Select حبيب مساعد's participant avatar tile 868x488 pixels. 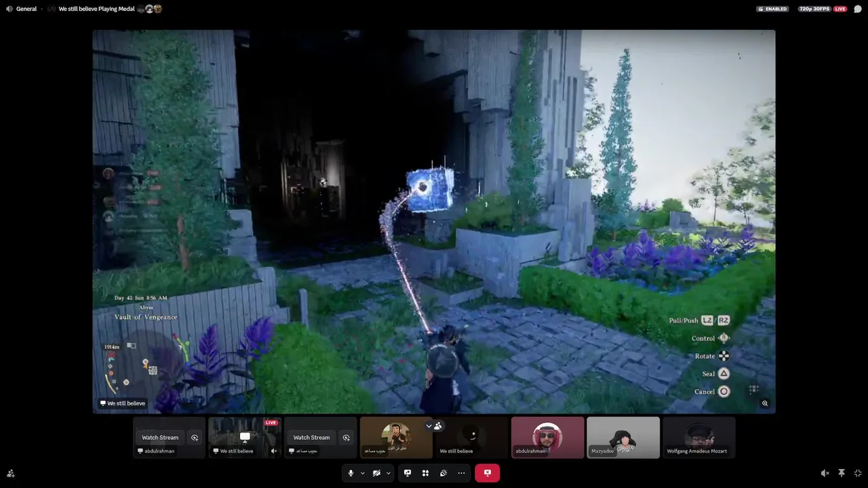click(x=396, y=437)
